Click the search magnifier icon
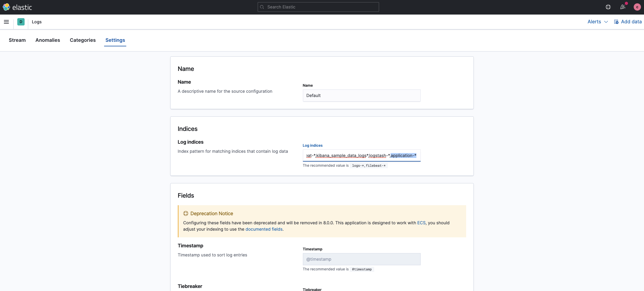 click(262, 7)
